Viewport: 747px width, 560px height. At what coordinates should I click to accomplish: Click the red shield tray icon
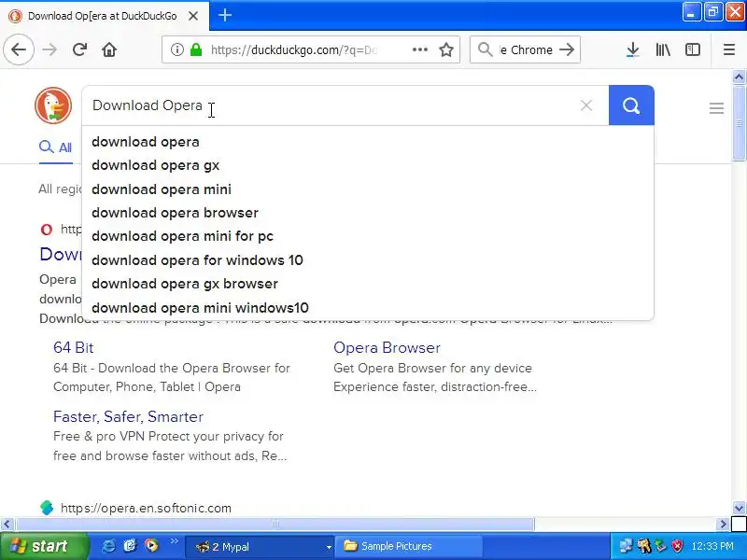point(677,546)
